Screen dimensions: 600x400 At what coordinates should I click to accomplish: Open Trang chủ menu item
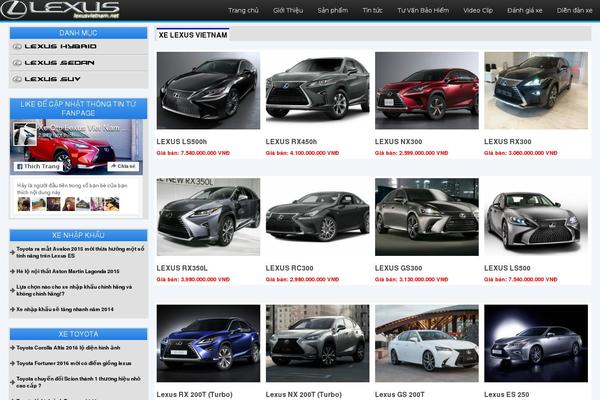click(x=243, y=10)
